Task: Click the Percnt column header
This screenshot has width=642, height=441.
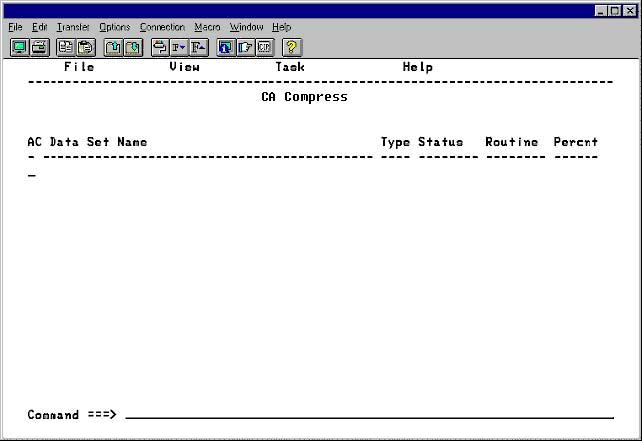Action: coord(576,142)
